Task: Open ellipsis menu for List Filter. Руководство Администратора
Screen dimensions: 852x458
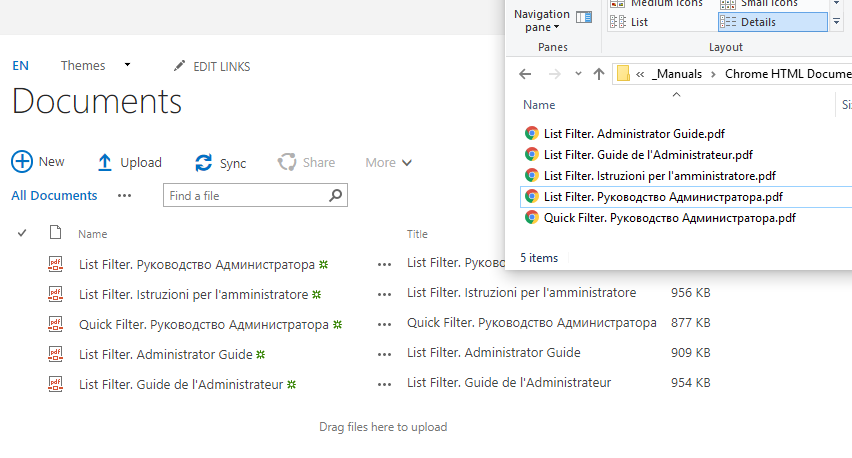Action: tap(384, 265)
